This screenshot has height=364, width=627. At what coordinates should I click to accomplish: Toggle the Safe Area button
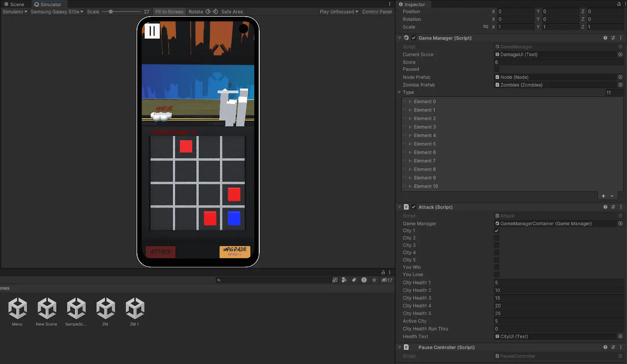click(x=232, y=12)
